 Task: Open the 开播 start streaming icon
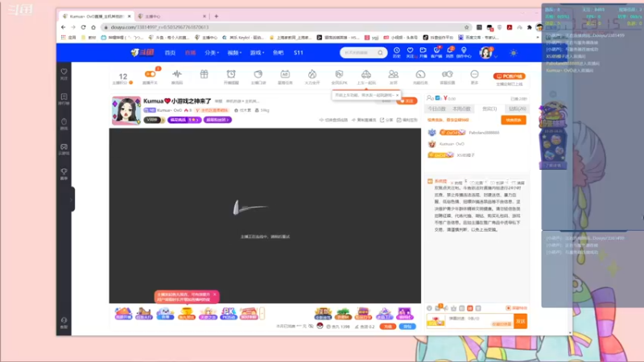click(423, 52)
